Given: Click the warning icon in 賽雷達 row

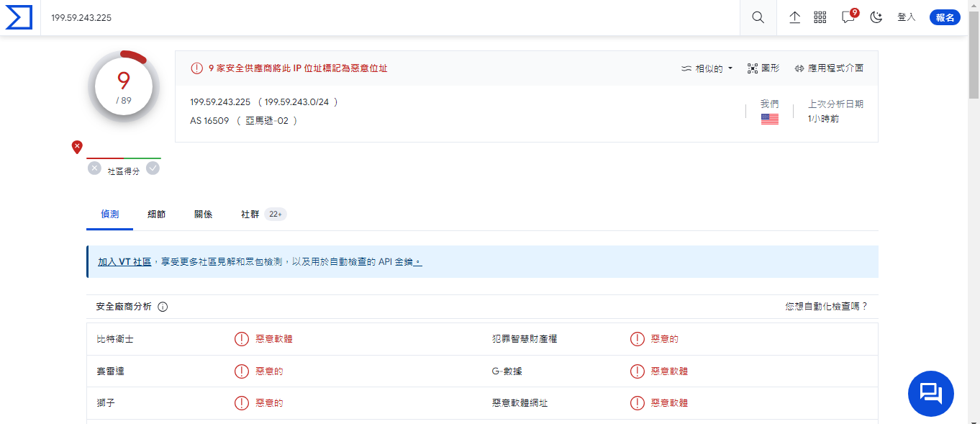Looking at the screenshot, I should point(242,371).
